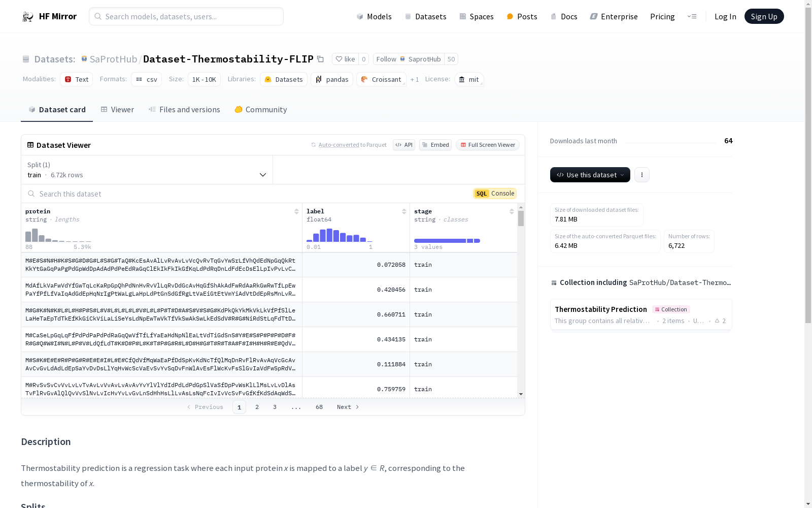Copy dataset name with the copy icon
This screenshot has height=508, width=812.
(320, 59)
